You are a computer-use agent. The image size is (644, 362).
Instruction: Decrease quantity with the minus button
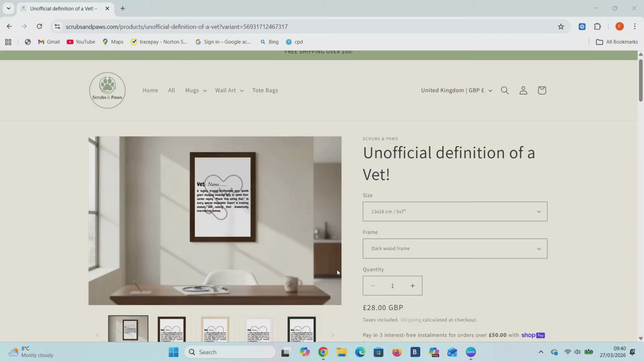tap(372, 286)
